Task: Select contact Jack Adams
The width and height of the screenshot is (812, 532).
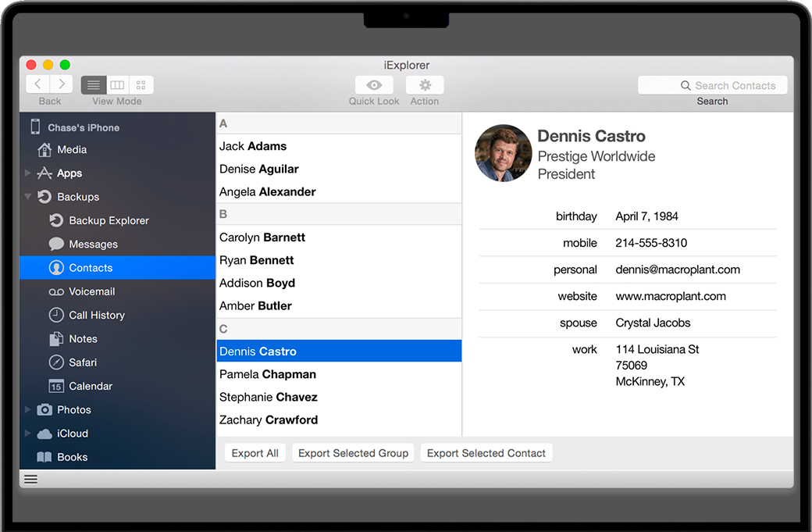Action: [x=339, y=146]
